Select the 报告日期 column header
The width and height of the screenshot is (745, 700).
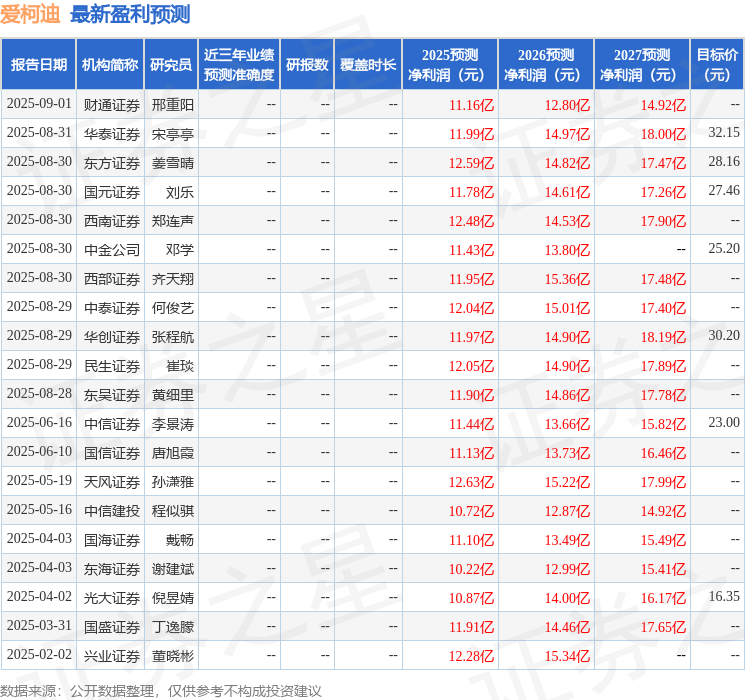pyautogui.click(x=38, y=64)
